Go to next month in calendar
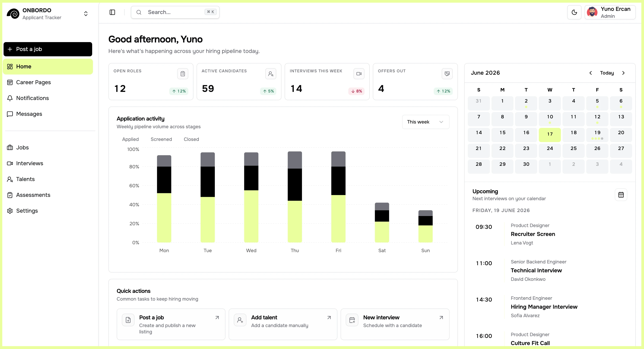The image size is (644, 349). point(623,73)
